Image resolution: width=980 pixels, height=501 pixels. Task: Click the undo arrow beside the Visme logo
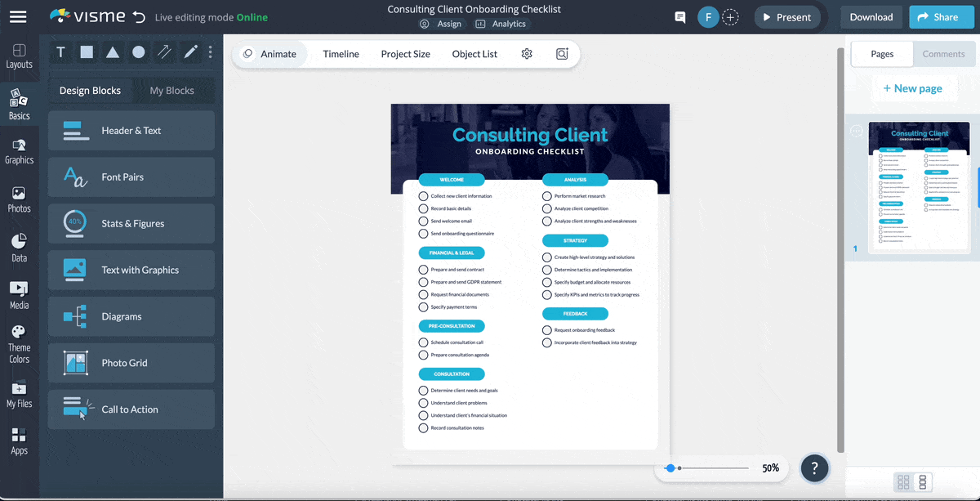coord(139,17)
